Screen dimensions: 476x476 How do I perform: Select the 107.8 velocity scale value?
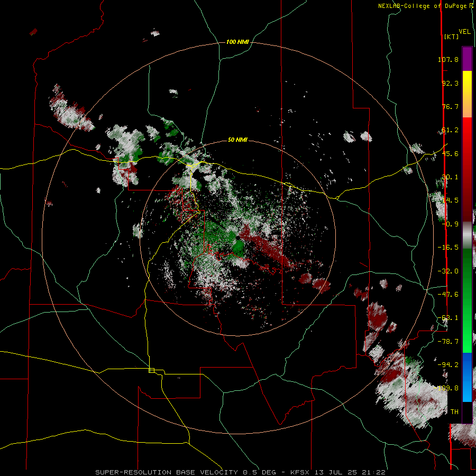[448, 59]
